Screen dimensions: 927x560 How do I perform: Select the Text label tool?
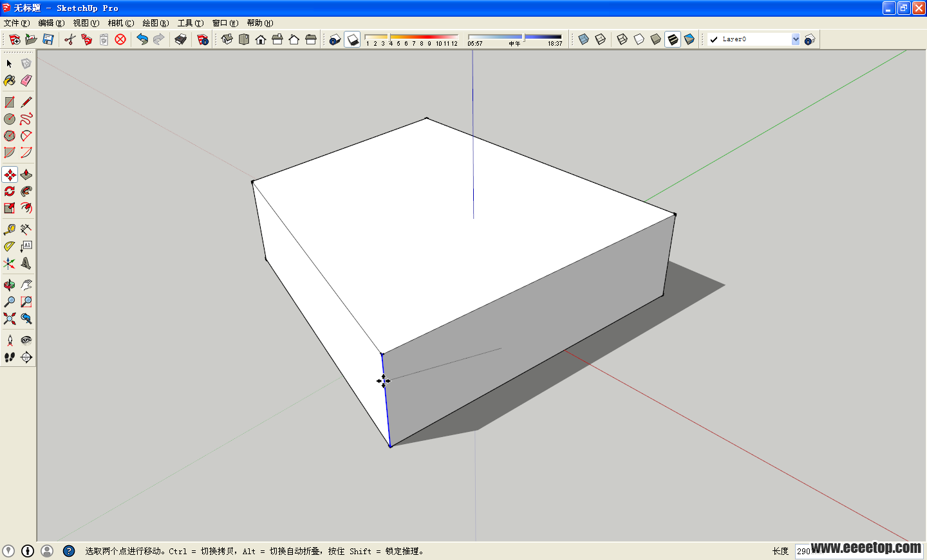click(x=26, y=247)
